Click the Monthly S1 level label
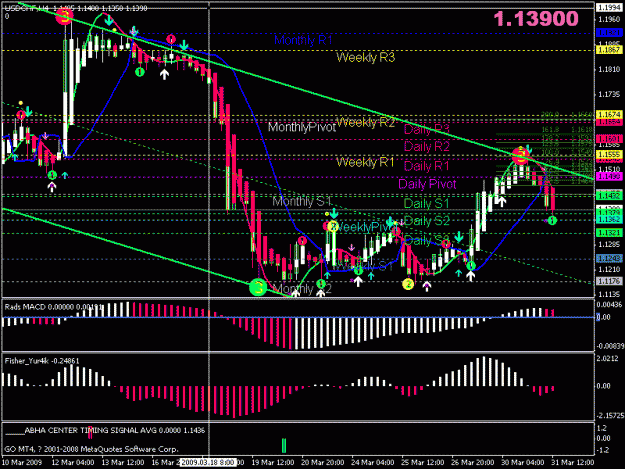625x469 pixels. [302, 202]
